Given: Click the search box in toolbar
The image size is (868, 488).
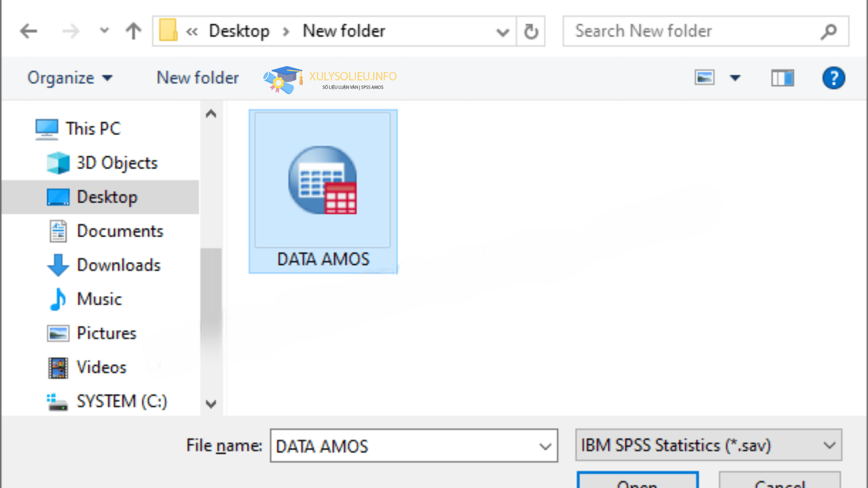Looking at the screenshot, I should pyautogui.click(x=705, y=31).
